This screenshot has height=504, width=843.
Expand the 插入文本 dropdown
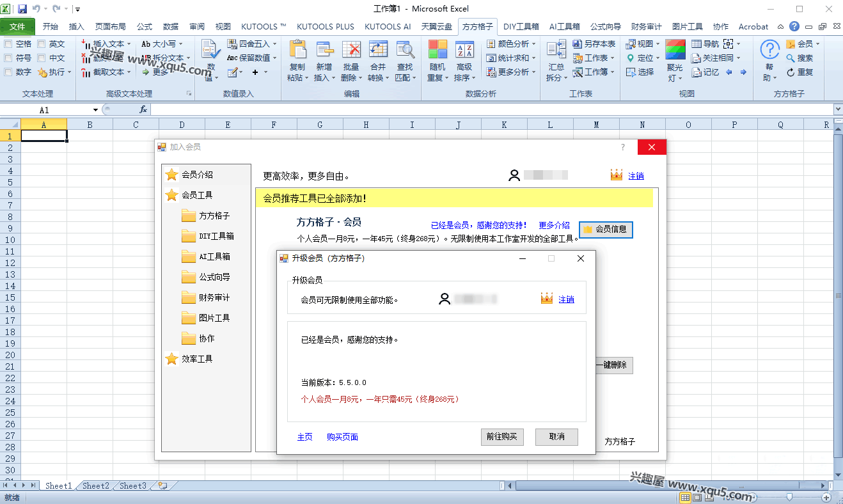pos(129,44)
